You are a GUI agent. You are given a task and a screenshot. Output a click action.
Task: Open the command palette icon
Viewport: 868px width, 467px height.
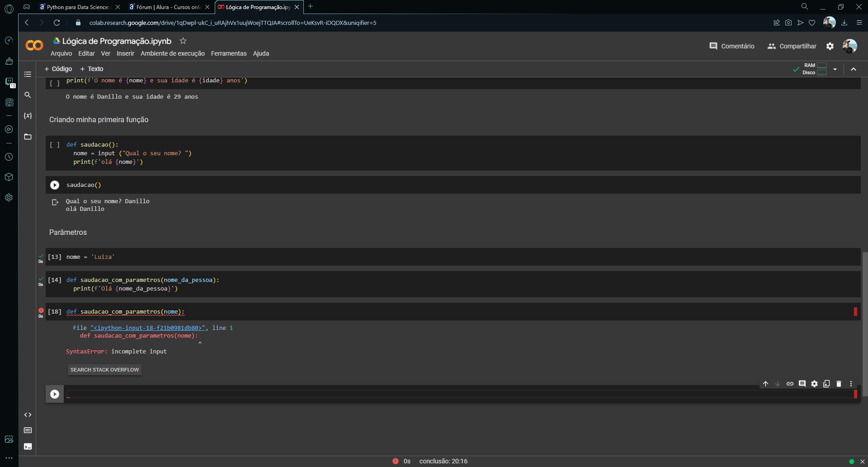(x=28, y=430)
